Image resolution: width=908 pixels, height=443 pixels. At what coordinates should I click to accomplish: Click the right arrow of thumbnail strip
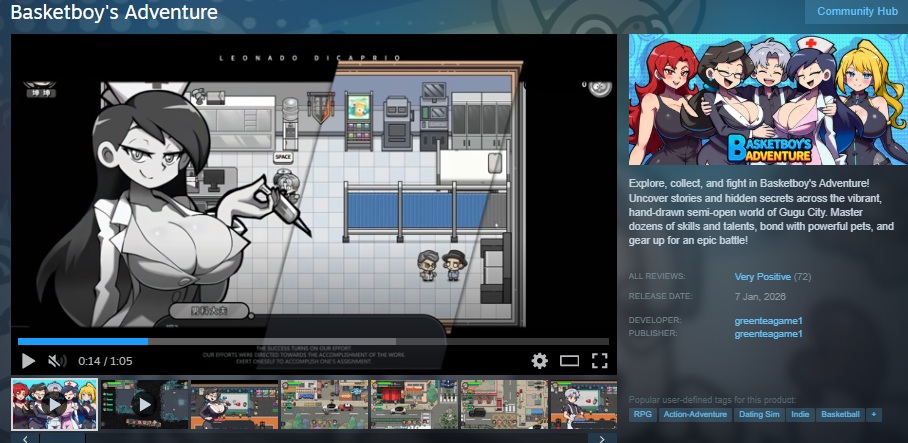[x=602, y=438]
